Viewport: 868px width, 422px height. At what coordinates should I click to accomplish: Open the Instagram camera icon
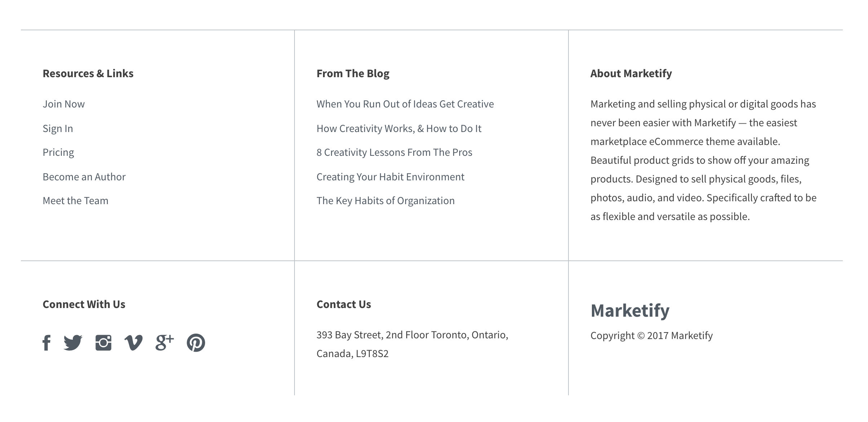coord(103,343)
